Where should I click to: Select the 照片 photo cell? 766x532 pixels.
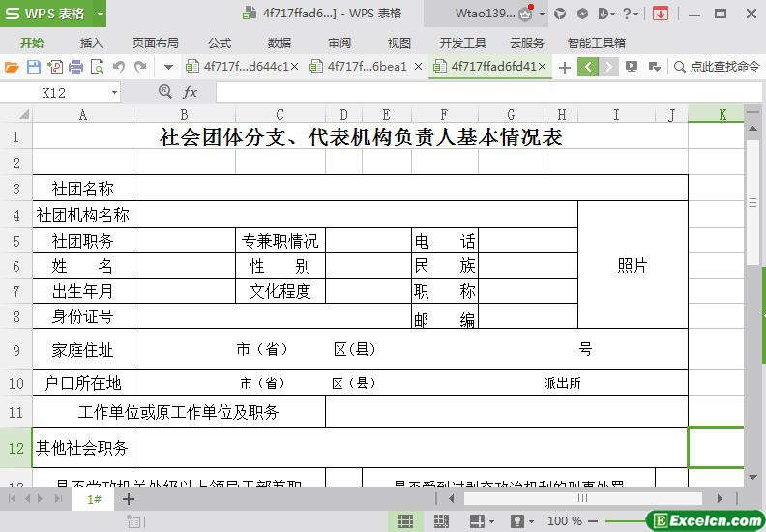tap(633, 265)
